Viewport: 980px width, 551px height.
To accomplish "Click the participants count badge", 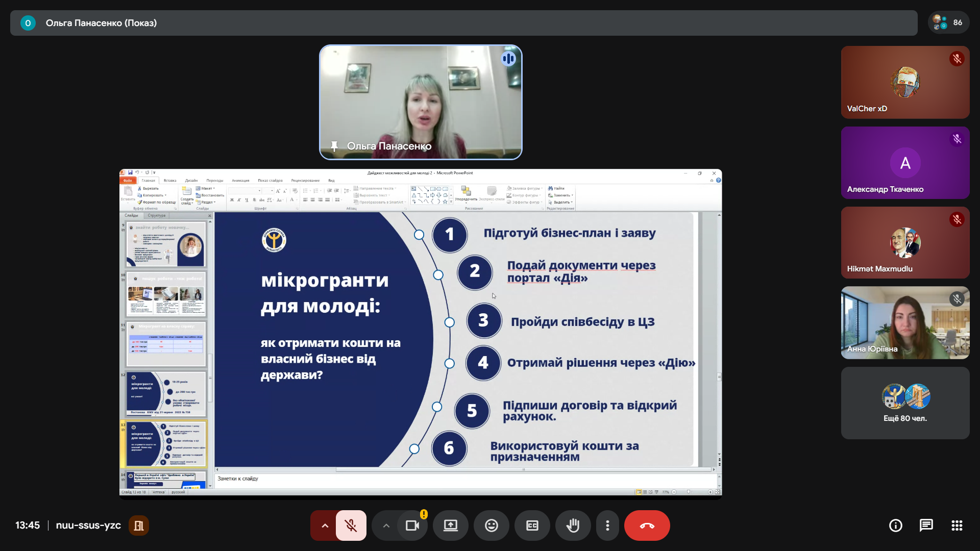I will (x=948, y=23).
